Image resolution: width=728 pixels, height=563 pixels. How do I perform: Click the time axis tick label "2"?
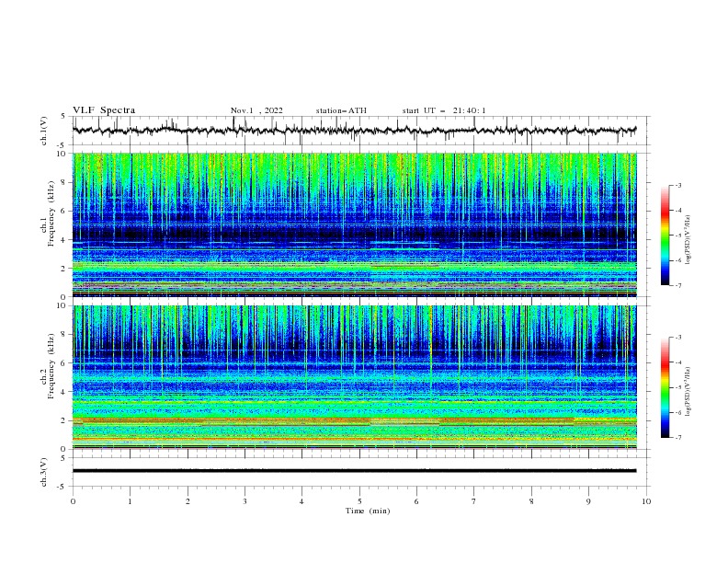(x=188, y=501)
